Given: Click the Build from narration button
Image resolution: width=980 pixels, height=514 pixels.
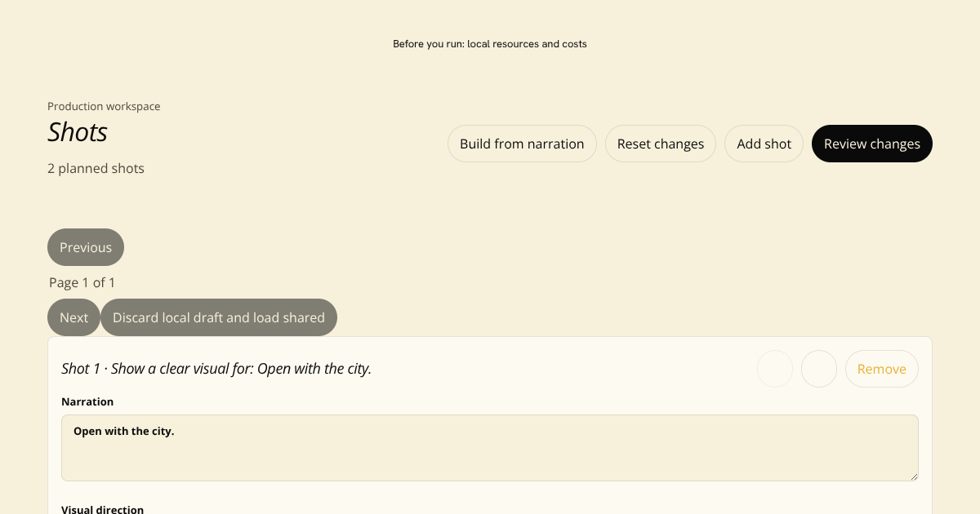Looking at the screenshot, I should coord(522,144).
